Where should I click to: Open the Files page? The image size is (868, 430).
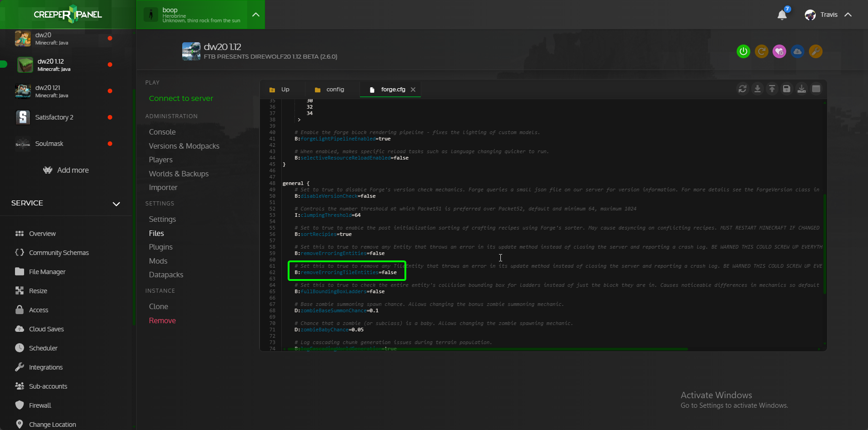pos(156,233)
